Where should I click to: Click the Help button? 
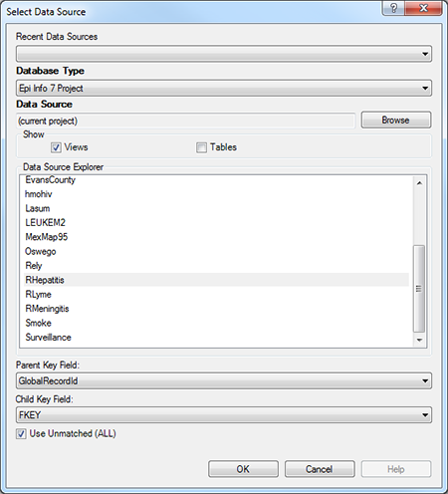pyautogui.click(x=396, y=469)
